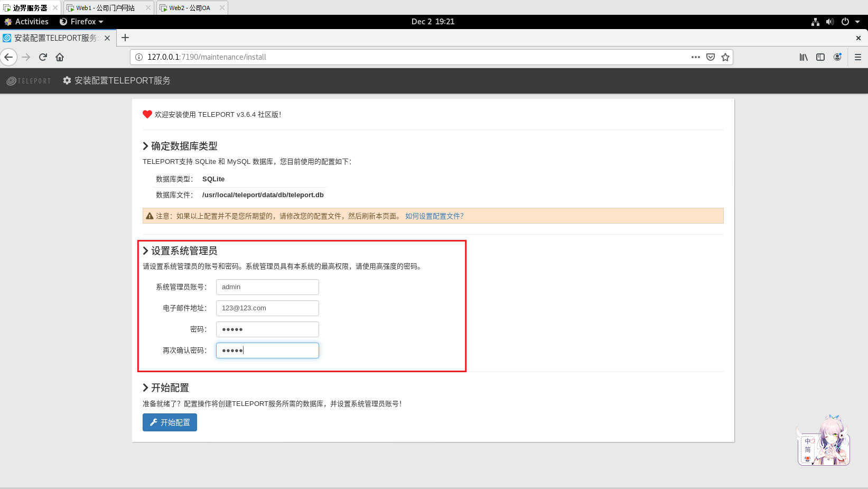Screen dimensions: 868x489
Task: Show site information for 127.0.0.1
Action: tap(139, 57)
